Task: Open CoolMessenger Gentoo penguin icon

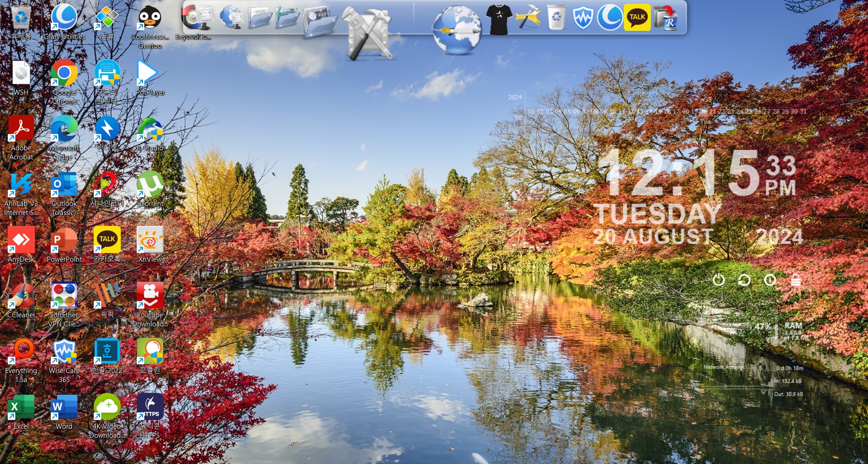Action: 150,25
